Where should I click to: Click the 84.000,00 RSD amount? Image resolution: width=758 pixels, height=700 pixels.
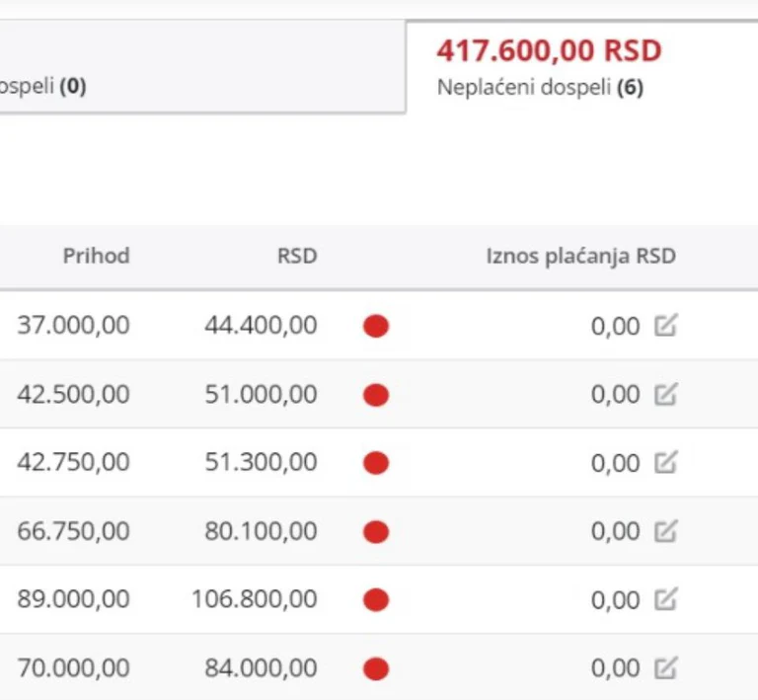coord(261,668)
